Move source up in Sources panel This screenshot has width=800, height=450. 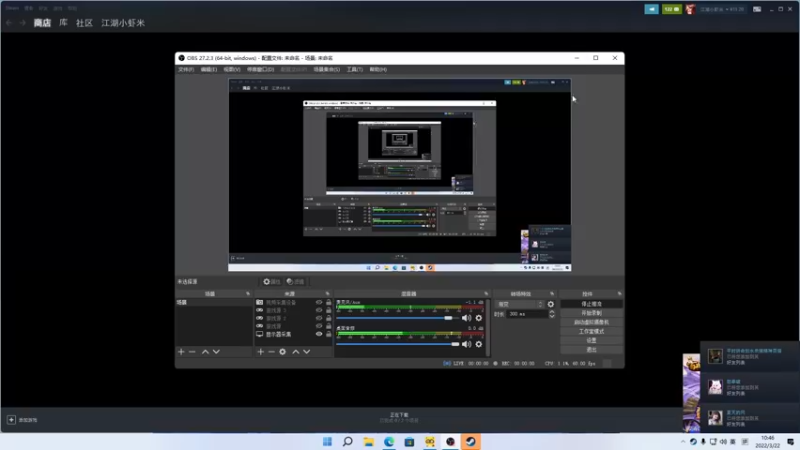295,352
